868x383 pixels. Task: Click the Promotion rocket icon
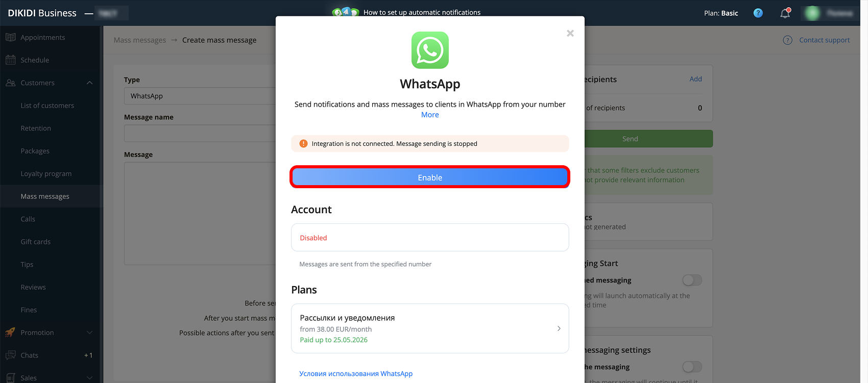(x=10, y=333)
